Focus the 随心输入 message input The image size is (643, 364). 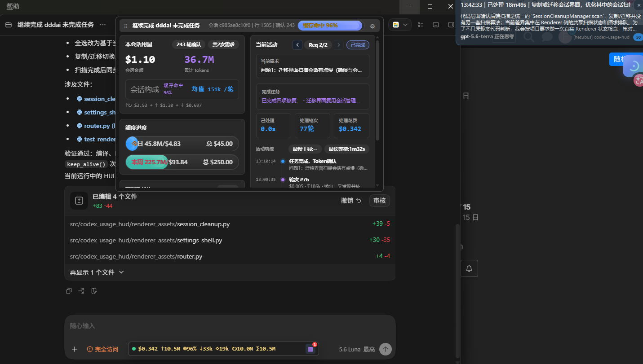tap(230, 326)
